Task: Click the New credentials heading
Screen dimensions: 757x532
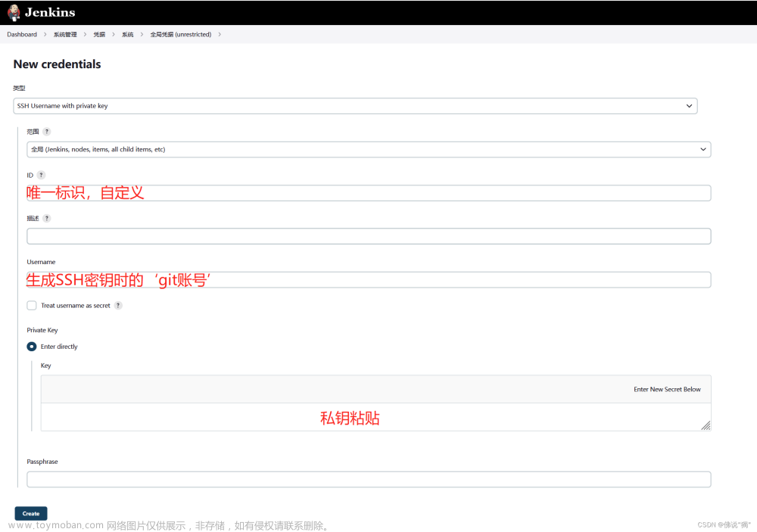Action: tap(57, 64)
